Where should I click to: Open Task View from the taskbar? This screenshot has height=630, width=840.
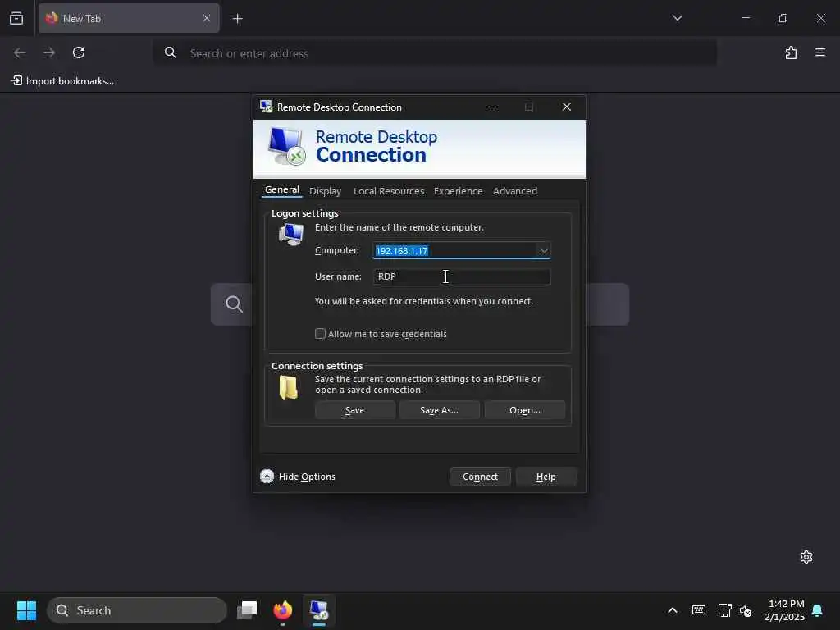click(x=247, y=610)
